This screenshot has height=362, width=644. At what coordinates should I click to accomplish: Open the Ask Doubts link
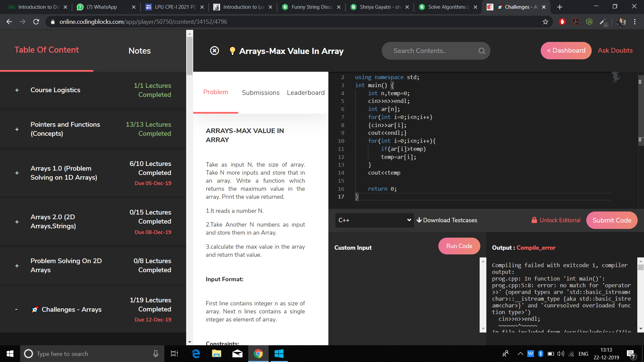click(x=615, y=51)
